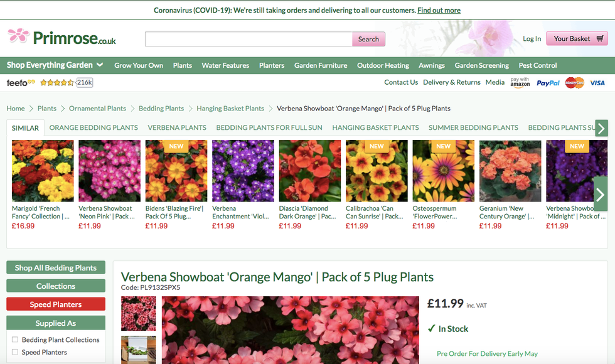
Task: Click the Home breadcrumb link
Action: pos(15,108)
